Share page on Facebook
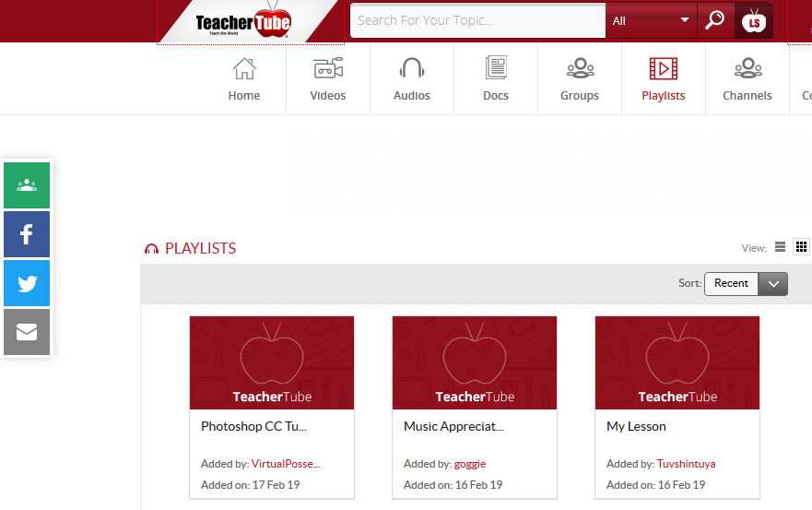812x510 pixels. (27, 233)
